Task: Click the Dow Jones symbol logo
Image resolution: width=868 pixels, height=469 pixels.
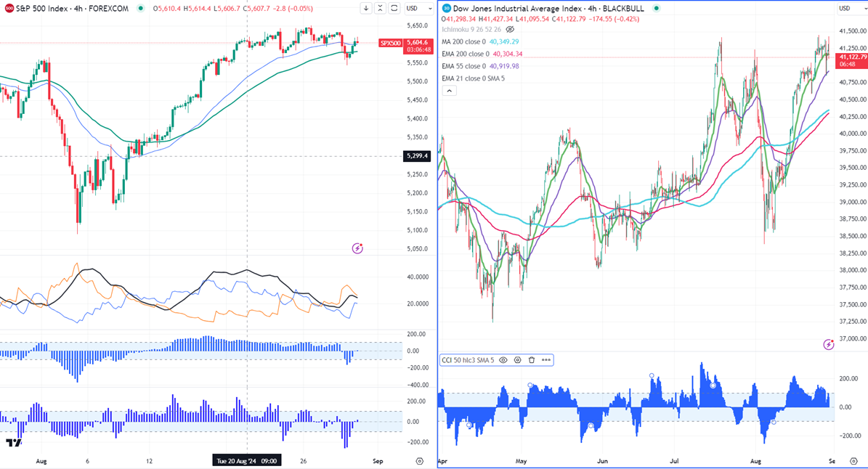Action: [x=447, y=8]
